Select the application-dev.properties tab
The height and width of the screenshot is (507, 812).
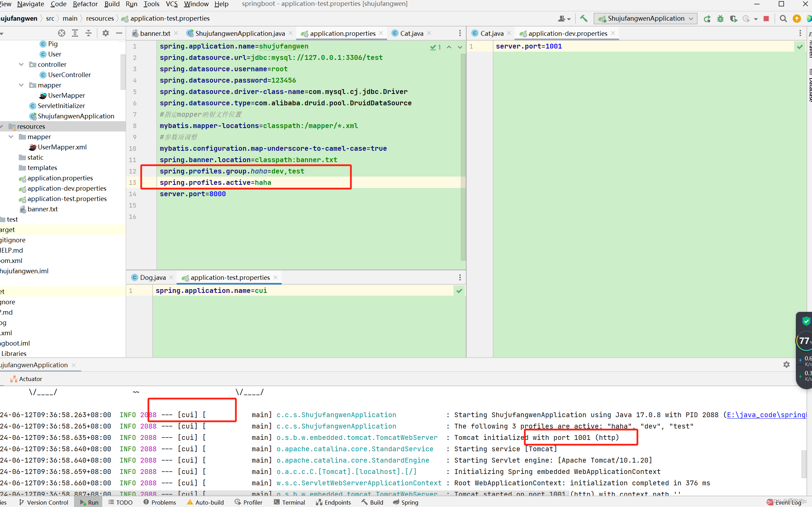(566, 33)
